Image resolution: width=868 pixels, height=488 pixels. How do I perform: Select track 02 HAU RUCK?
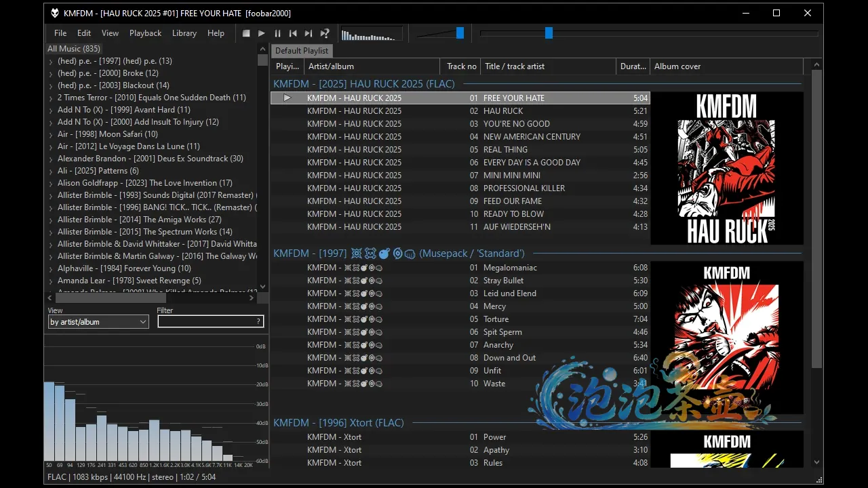460,110
